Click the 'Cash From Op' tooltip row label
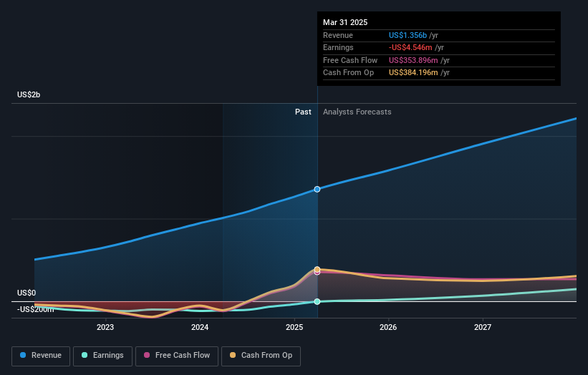 [x=348, y=73]
